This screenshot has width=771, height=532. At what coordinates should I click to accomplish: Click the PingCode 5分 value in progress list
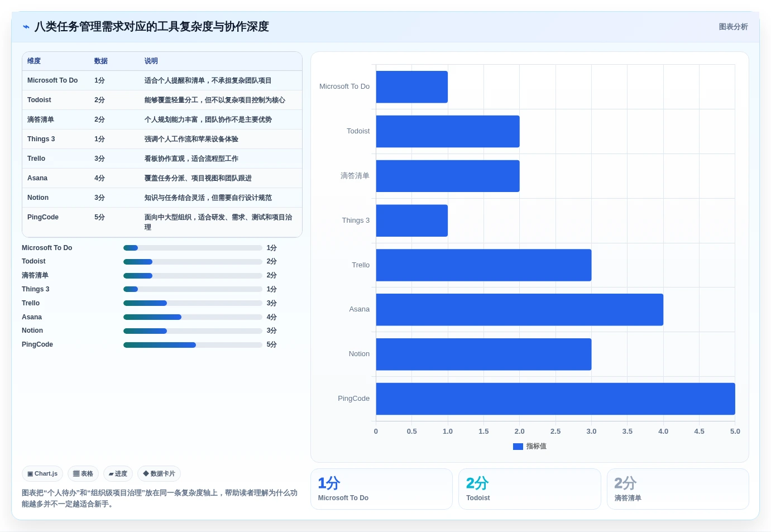271,345
